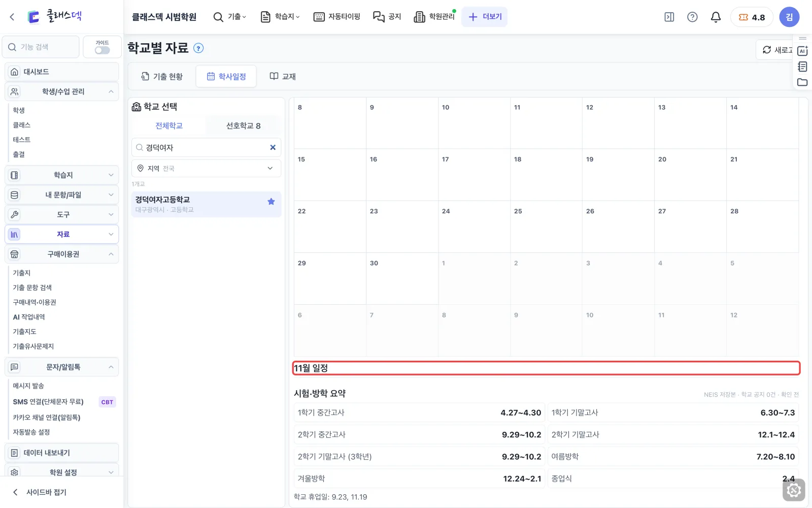Open the ticket balance 4.8 badge
This screenshot has height=508, width=812.
click(752, 17)
